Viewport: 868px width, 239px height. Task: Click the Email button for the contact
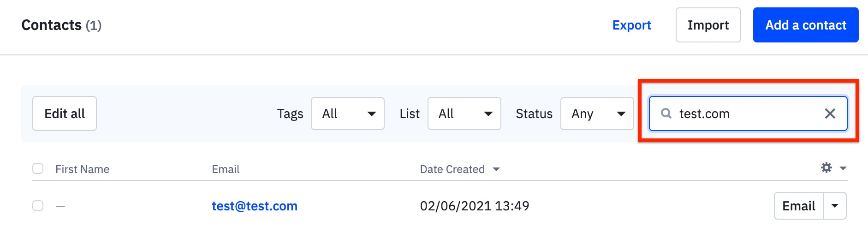tap(799, 206)
